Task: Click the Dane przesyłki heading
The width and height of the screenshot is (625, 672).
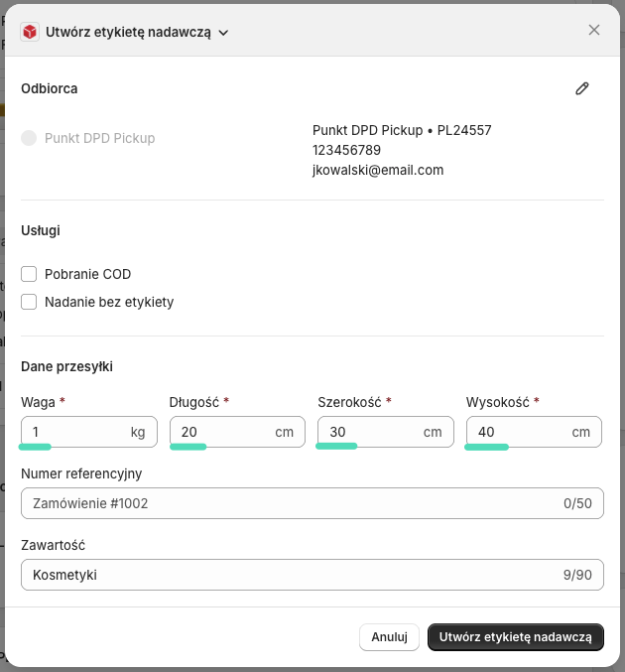Action: [x=66, y=366]
